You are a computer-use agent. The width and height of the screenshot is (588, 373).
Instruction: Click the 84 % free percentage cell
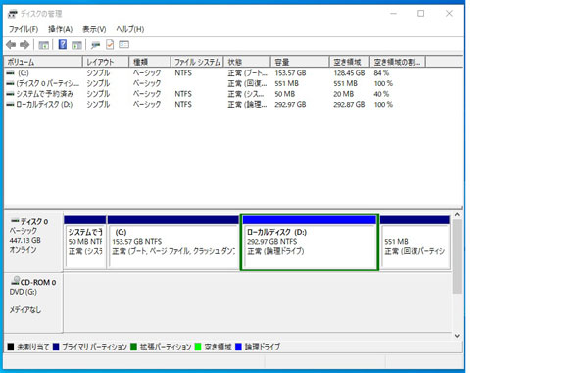point(381,73)
